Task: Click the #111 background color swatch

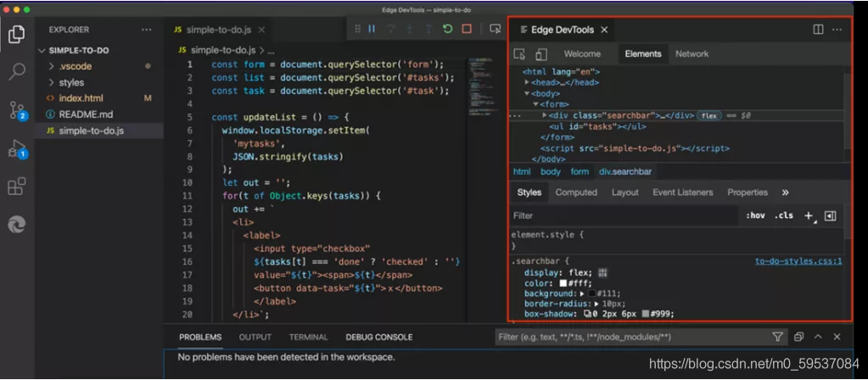Action: tap(591, 293)
